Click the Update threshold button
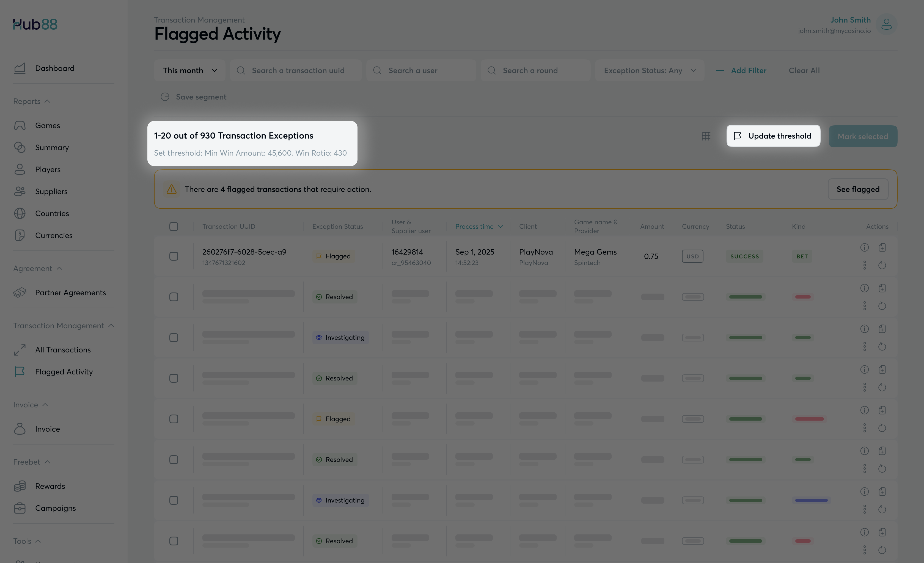 tap(773, 136)
